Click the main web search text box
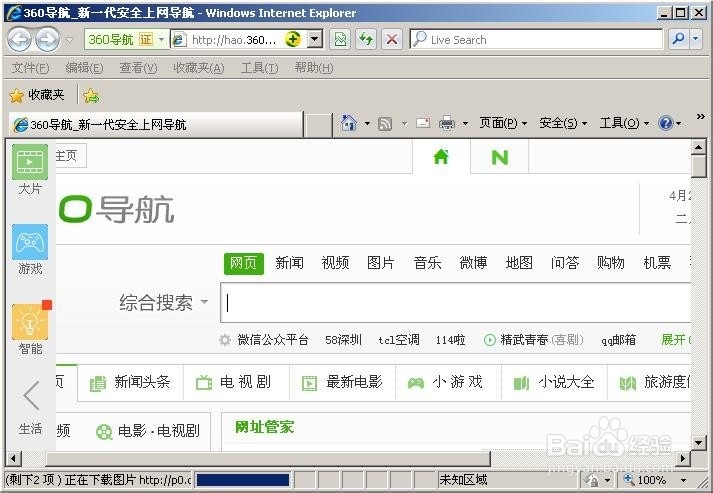Screen dimensions: 713x493 click(455, 302)
